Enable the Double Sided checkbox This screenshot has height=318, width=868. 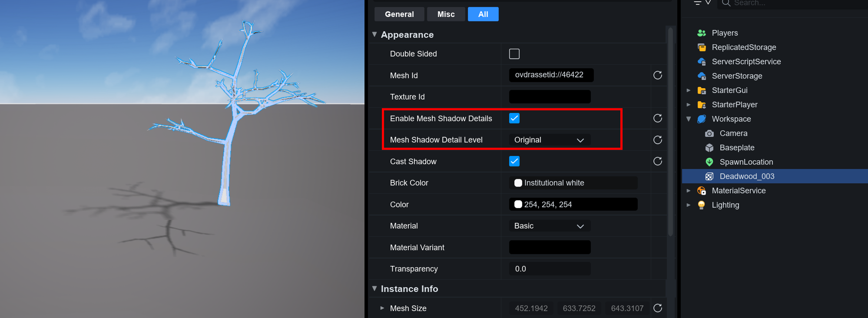[514, 54]
